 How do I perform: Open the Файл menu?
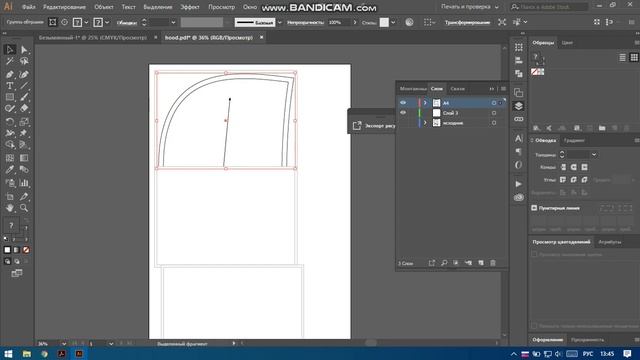tap(28, 7)
